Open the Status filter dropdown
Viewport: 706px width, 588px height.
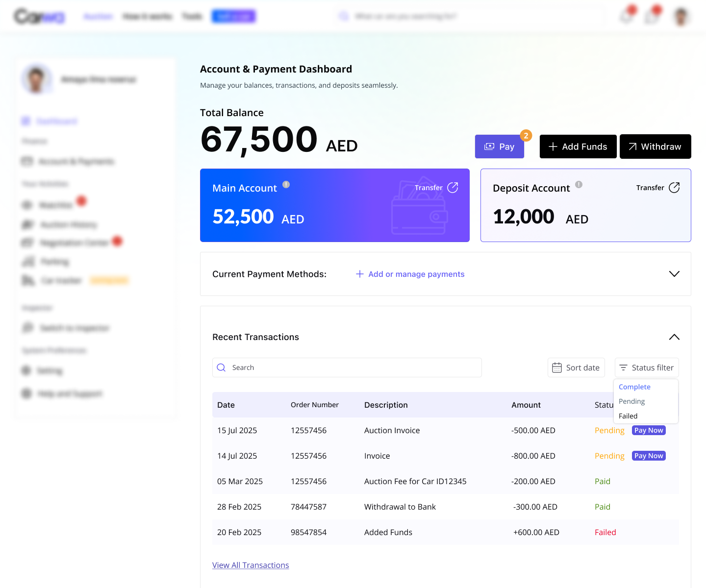(x=646, y=367)
